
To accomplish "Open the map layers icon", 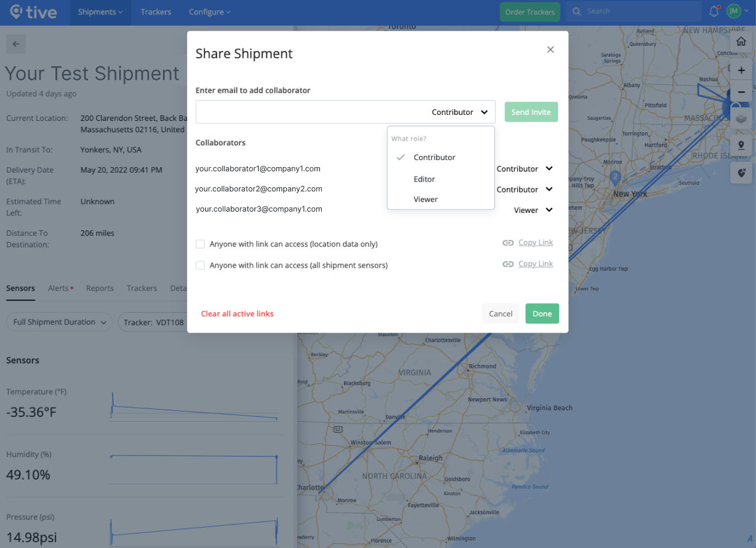I will click(741, 119).
